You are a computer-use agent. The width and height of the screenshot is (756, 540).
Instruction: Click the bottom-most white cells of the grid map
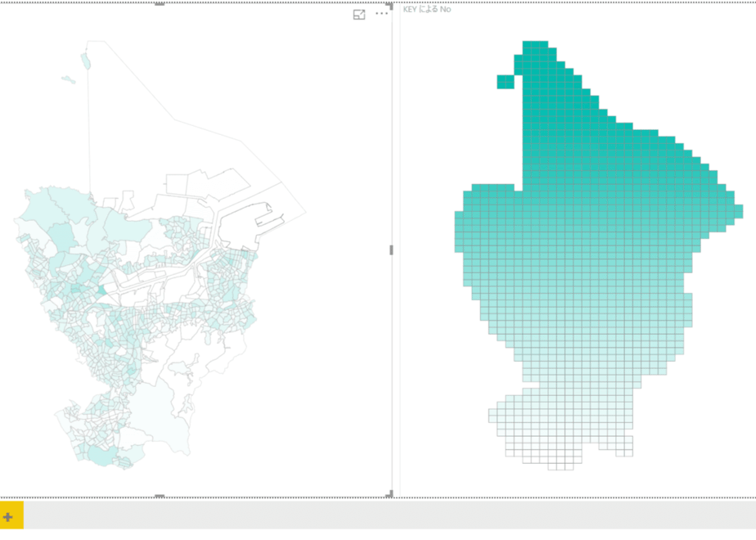tap(560, 466)
